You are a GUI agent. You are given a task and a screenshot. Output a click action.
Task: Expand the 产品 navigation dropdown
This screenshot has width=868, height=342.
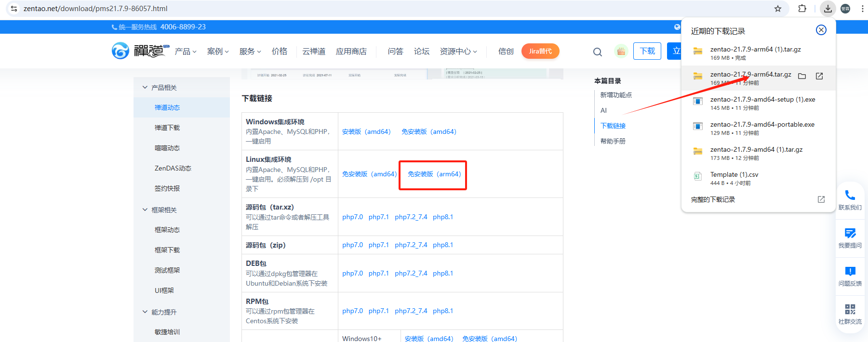[x=186, y=52]
